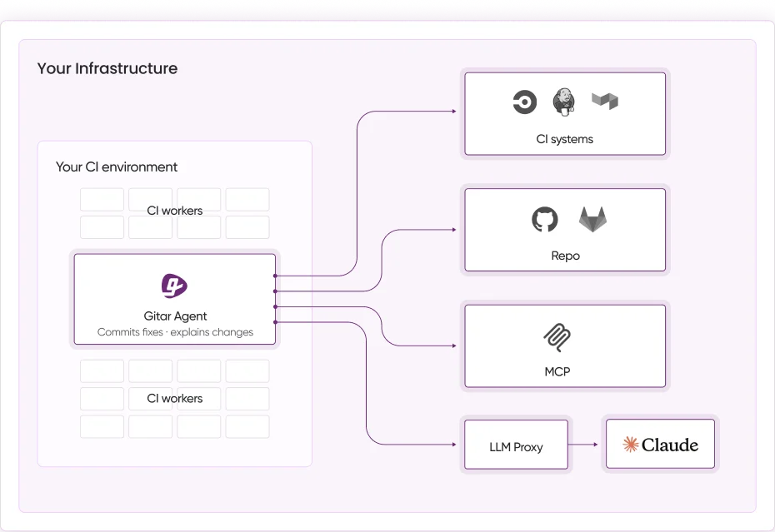
Task: Click the lower CI workers label
Action: pos(174,399)
